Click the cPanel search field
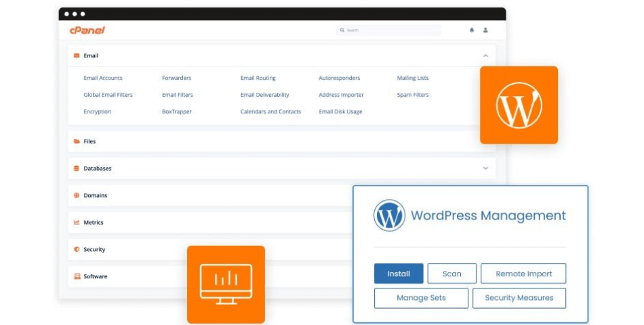The image size is (644, 325). tap(389, 30)
